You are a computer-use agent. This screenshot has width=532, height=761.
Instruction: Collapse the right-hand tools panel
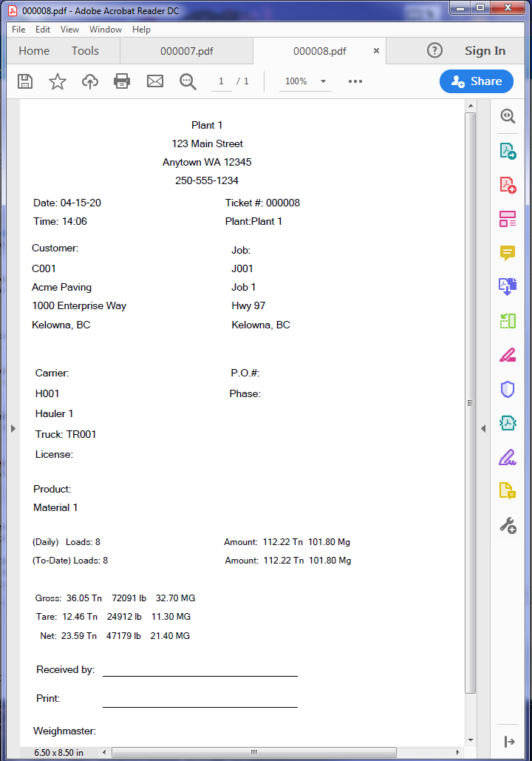pyautogui.click(x=483, y=428)
